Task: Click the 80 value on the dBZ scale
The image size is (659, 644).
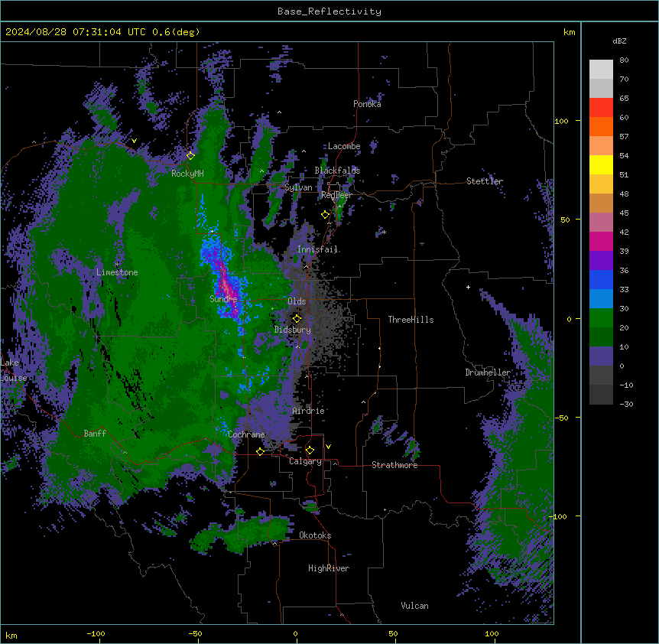Action: coord(624,60)
